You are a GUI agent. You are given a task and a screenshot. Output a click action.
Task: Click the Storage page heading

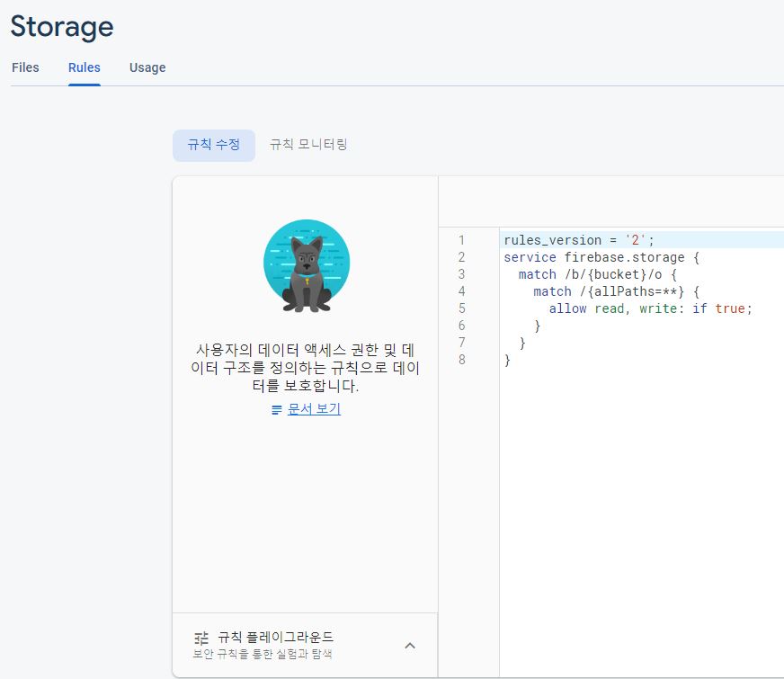click(x=62, y=27)
